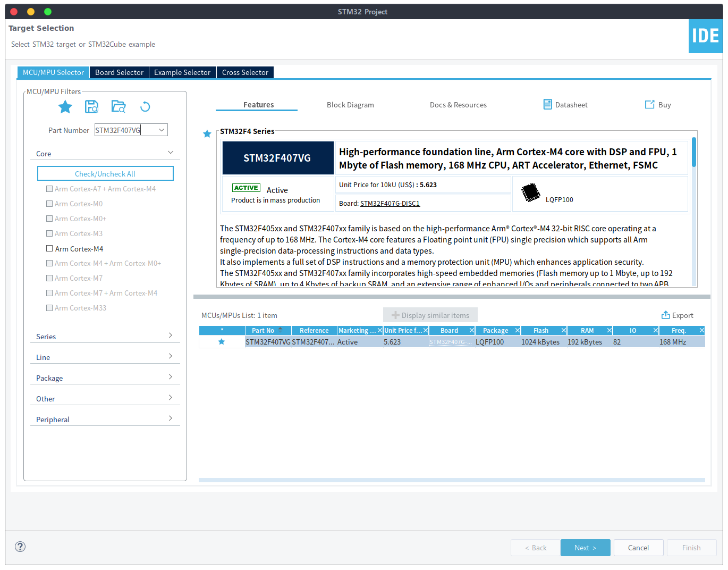Click the Reference column header
728x570 pixels.
[x=314, y=330]
